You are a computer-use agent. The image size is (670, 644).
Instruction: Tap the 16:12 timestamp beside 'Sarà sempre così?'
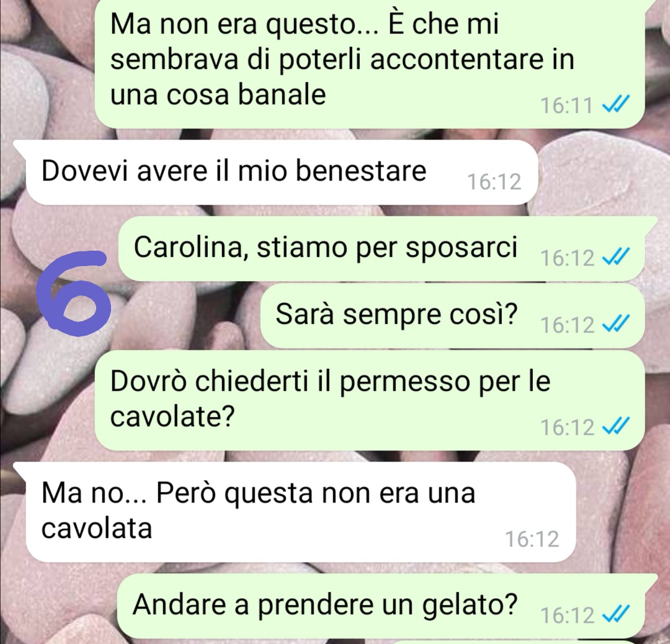click(x=568, y=324)
